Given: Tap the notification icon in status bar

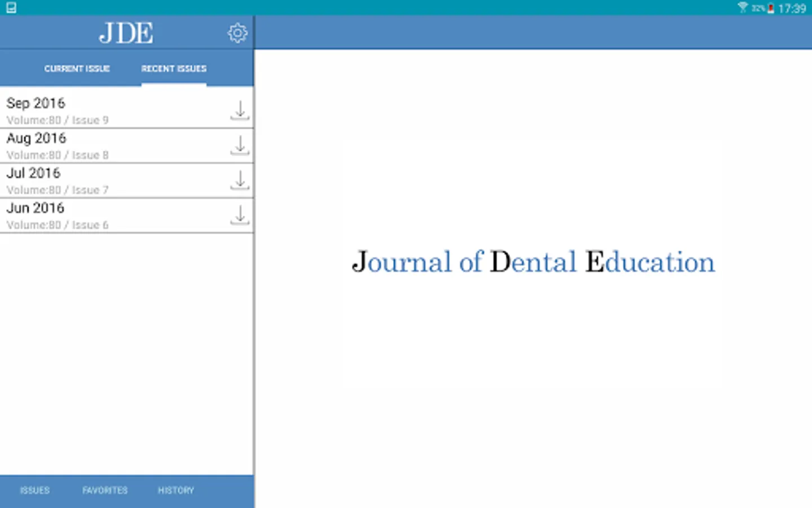Looking at the screenshot, I should coord(11,8).
